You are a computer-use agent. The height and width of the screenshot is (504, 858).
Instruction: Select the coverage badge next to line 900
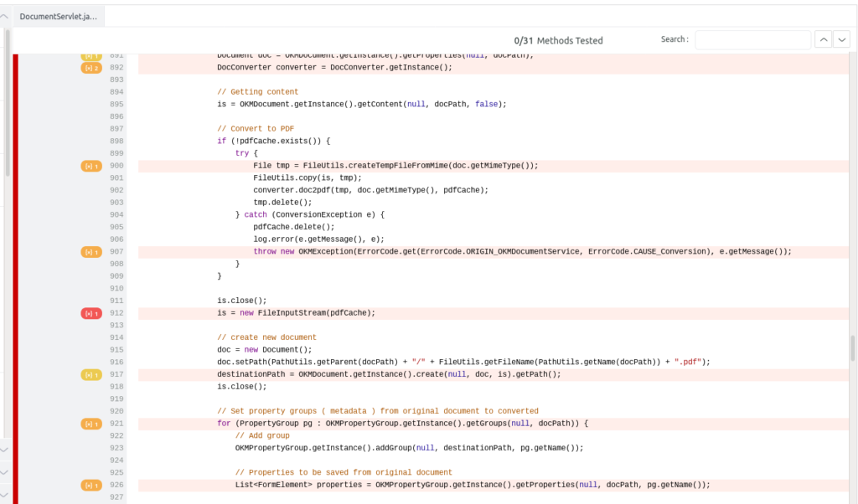pyautogui.click(x=90, y=165)
